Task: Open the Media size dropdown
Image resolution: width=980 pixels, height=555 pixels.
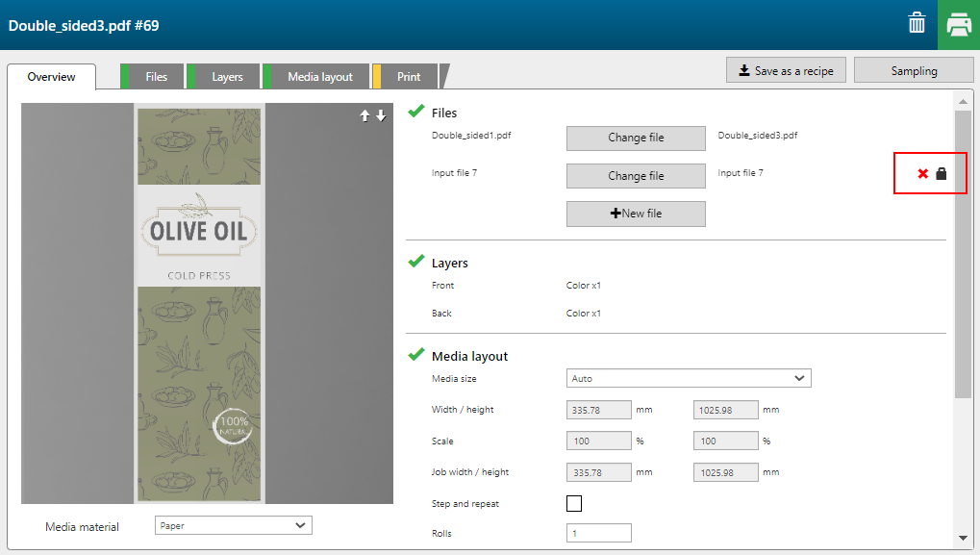Action: (689, 379)
